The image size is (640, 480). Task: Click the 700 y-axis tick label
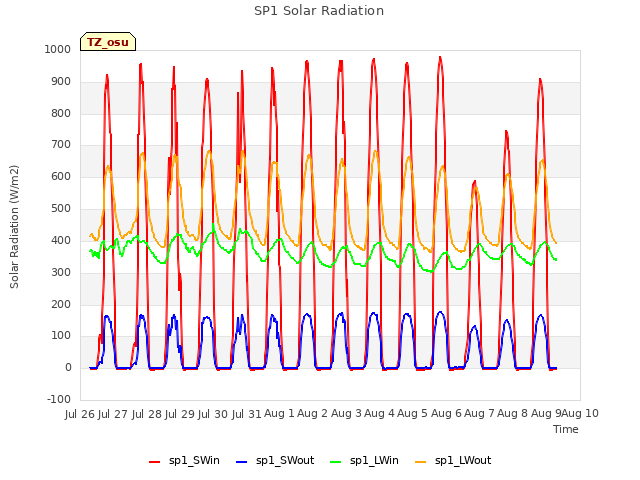[61, 144]
